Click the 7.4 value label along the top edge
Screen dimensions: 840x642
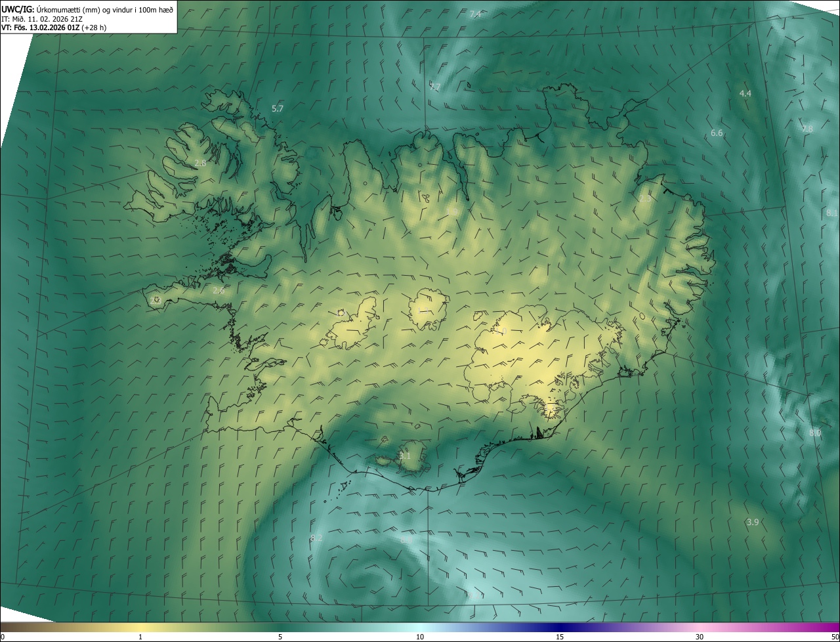tap(475, 14)
